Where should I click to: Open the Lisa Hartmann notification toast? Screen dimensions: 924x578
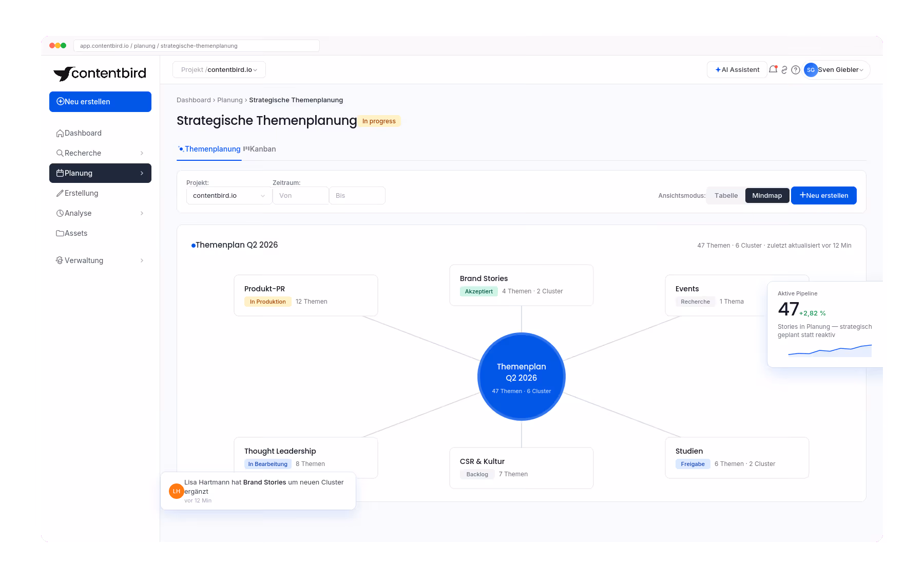(x=258, y=491)
